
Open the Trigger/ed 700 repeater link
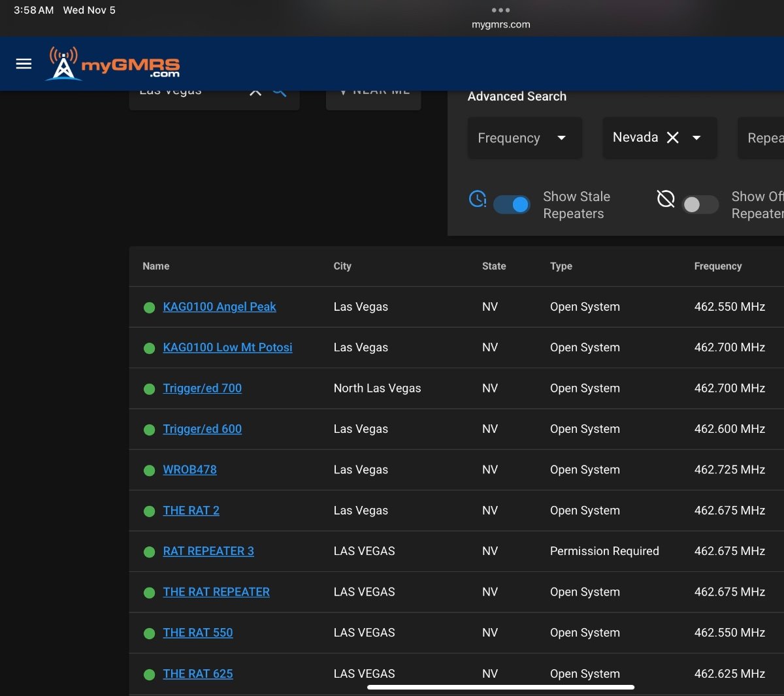(202, 388)
